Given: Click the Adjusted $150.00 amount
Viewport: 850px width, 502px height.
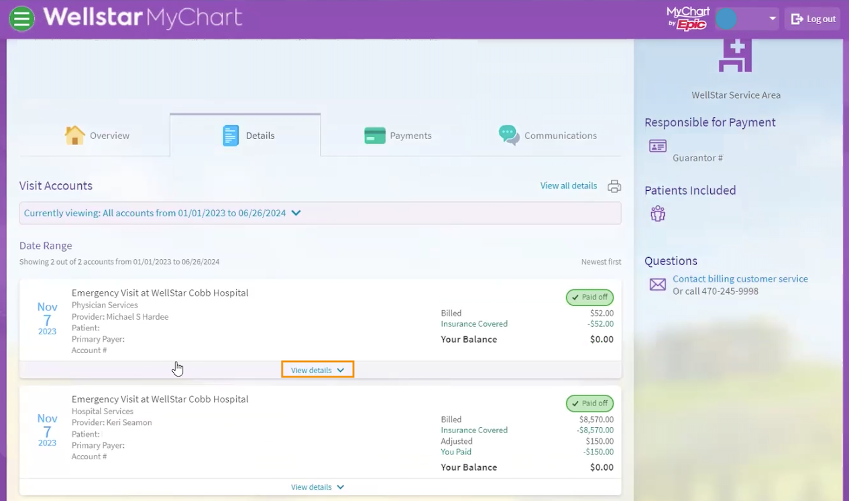Looking at the screenshot, I should click(600, 441).
